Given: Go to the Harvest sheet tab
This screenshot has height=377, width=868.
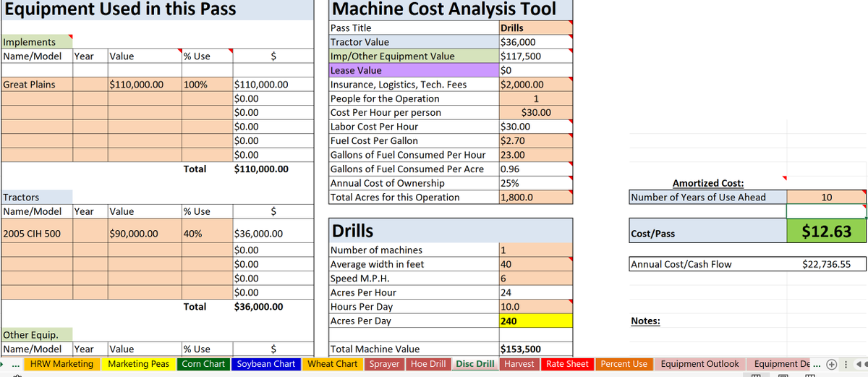Looking at the screenshot, I should pyautogui.click(x=519, y=364).
